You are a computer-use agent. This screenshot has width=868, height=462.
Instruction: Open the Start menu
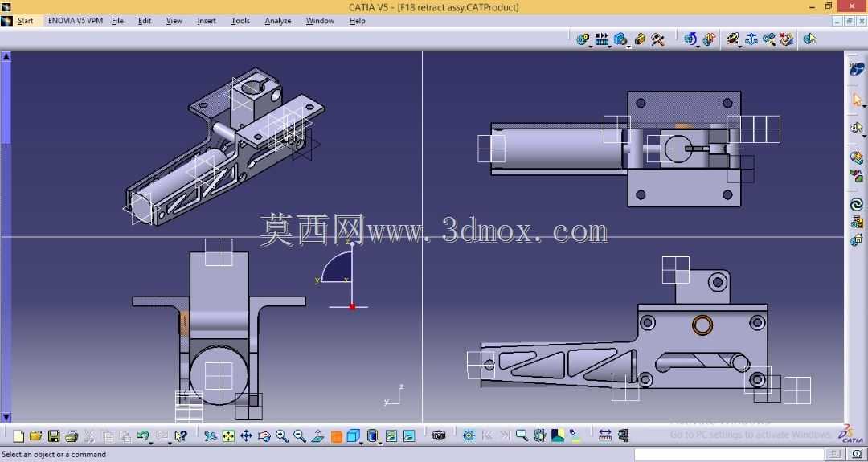(x=25, y=21)
